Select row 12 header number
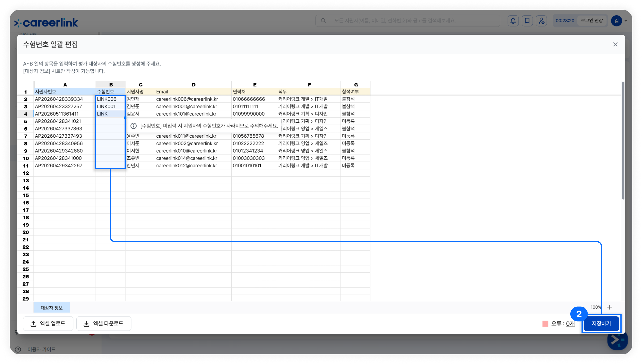642x364 pixels. [26, 173]
